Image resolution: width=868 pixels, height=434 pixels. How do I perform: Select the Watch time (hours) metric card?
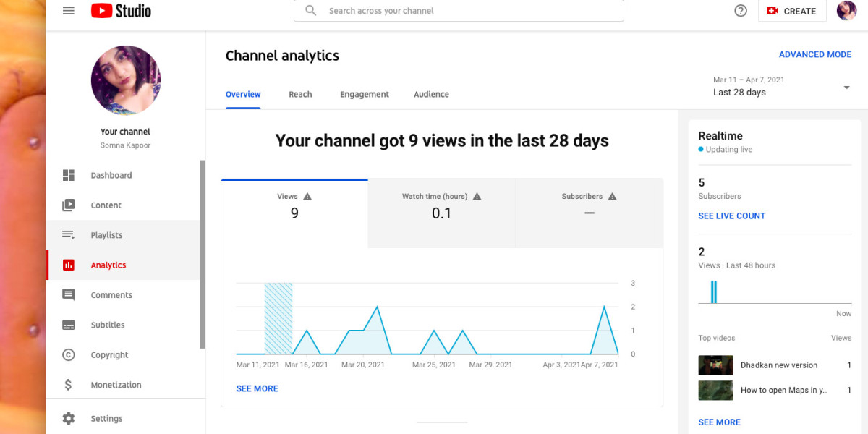pyautogui.click(x=442, y=213)
